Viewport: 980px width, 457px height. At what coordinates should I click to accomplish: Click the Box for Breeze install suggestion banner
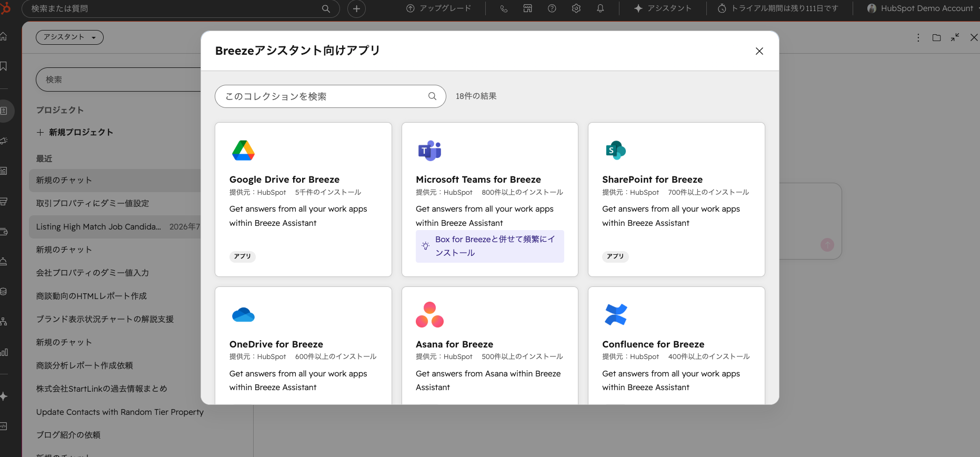tap(490, 246)
